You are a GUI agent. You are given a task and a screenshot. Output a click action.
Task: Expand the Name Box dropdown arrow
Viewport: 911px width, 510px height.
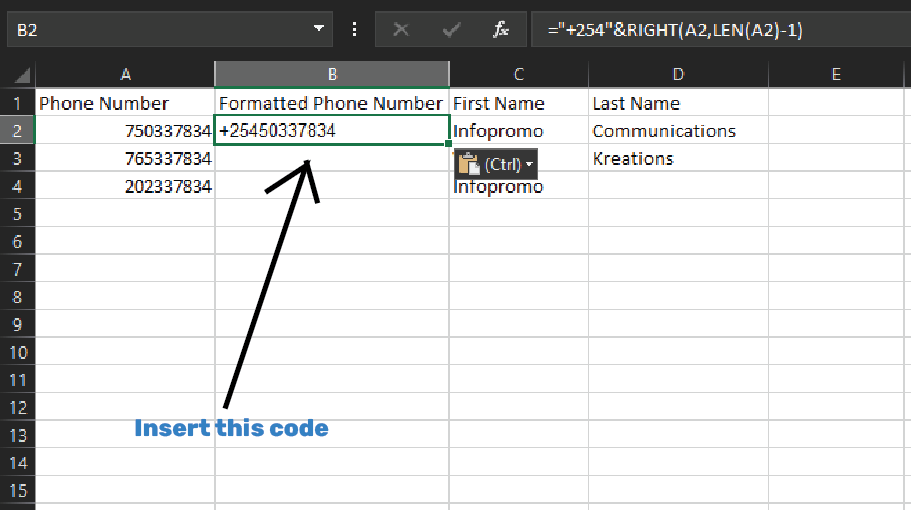[318, 28]
